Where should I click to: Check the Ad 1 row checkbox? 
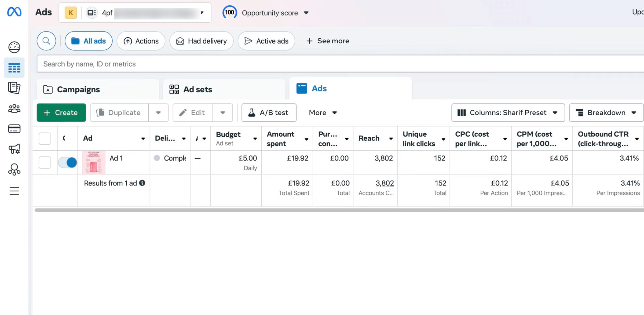click(45, 162)
